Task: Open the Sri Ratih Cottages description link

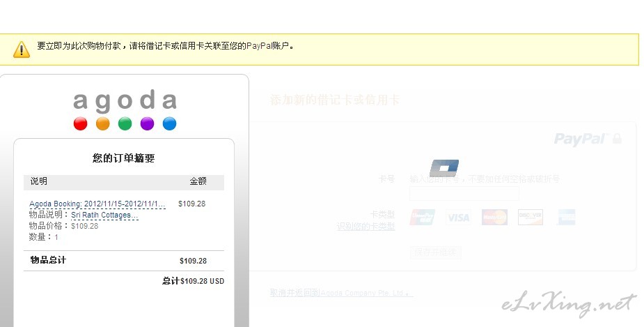Action: point(104,215)
